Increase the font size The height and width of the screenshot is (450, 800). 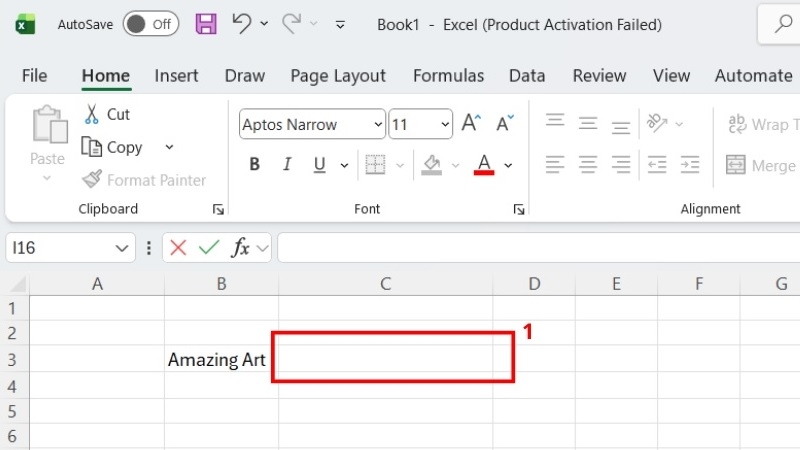pyautogui.click(x=471, y=123)
